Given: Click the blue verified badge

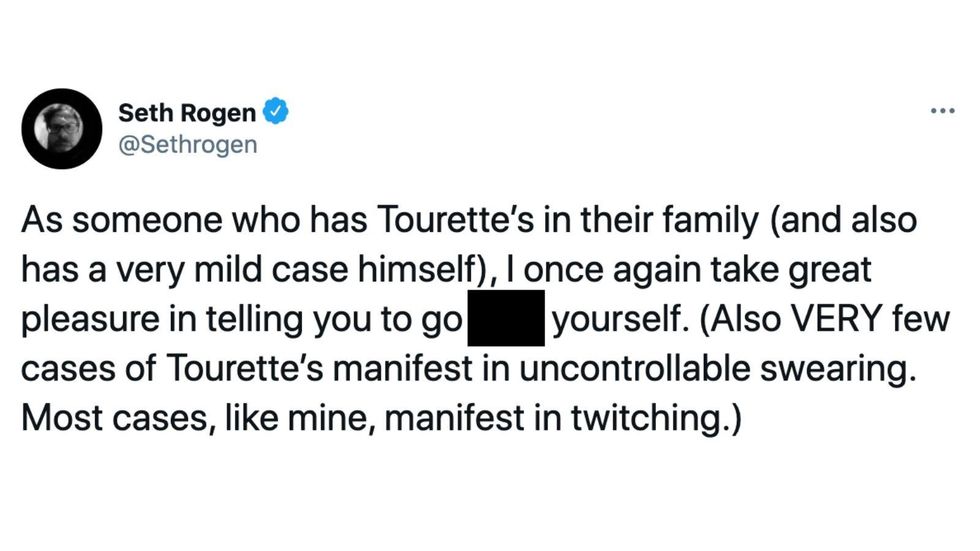Looking at the screenshot, I should [275, 112].
